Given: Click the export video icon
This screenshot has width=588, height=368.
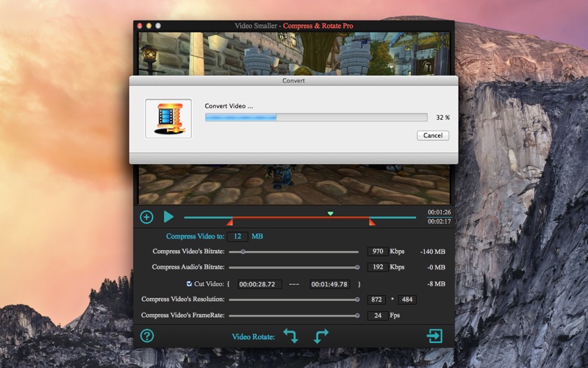Looking at the screenshot, I should [434, 336].
